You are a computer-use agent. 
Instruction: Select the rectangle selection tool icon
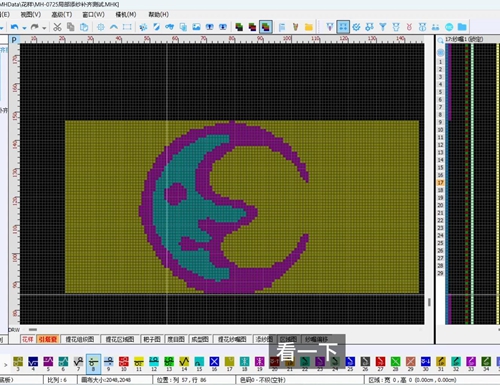(127, 27)
